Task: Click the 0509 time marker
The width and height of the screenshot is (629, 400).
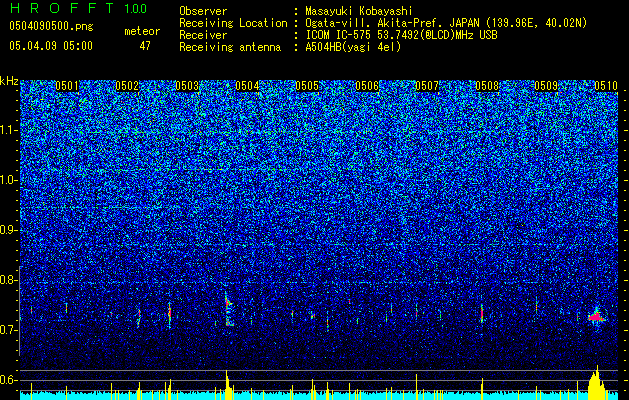Action: click(546, 86)
